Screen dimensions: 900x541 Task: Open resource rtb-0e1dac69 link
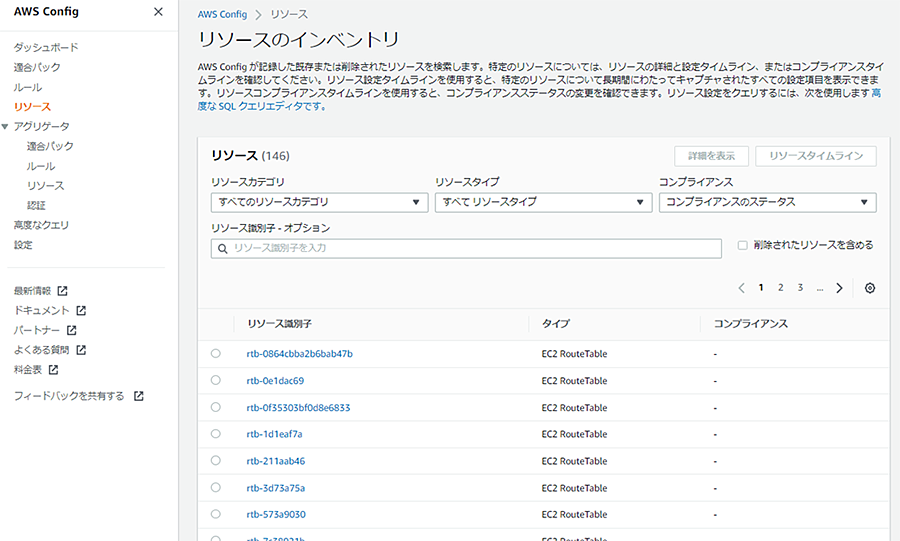point(275,381)
